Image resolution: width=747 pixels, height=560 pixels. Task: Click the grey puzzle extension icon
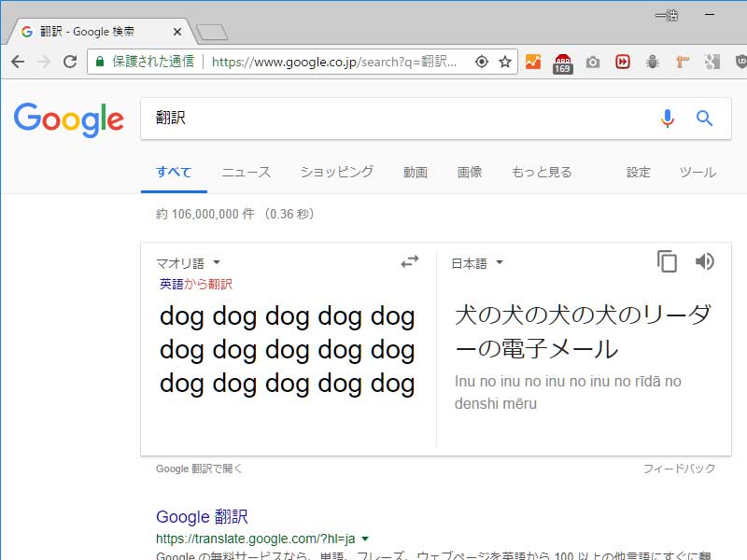(712, 62)
